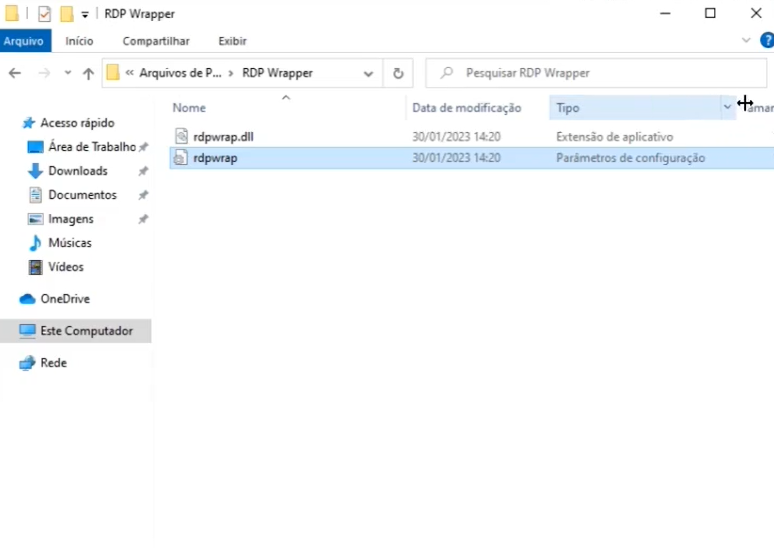This screenshot has height=548, width=774.
Task: Click the Este Computador monitor icon
Action: coord(27,331)
